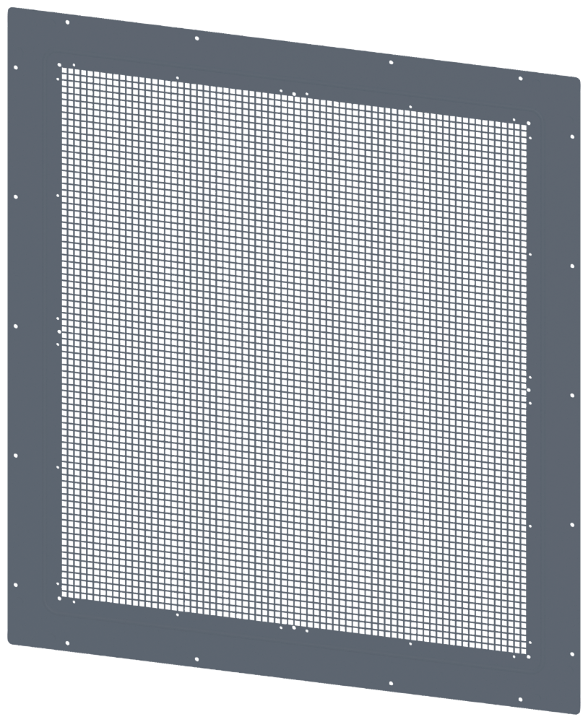
Task: Click the middle of the mesh's top edge
Action: pos(295,94)
